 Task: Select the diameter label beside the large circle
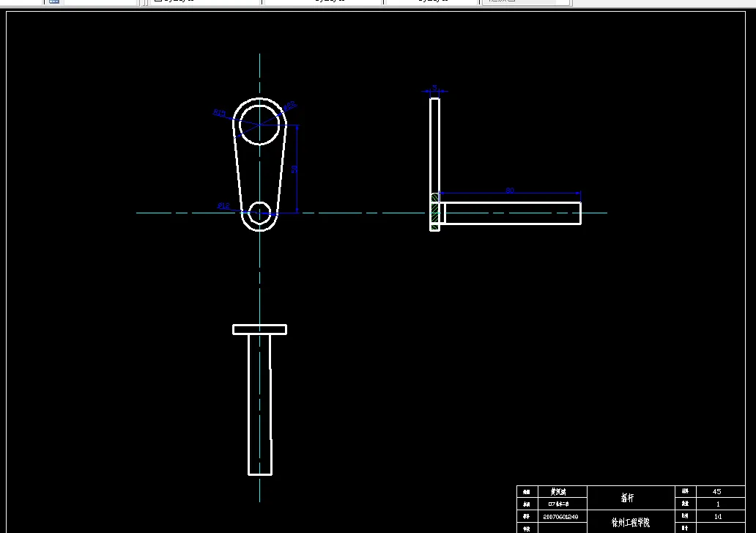click(289, 106)
